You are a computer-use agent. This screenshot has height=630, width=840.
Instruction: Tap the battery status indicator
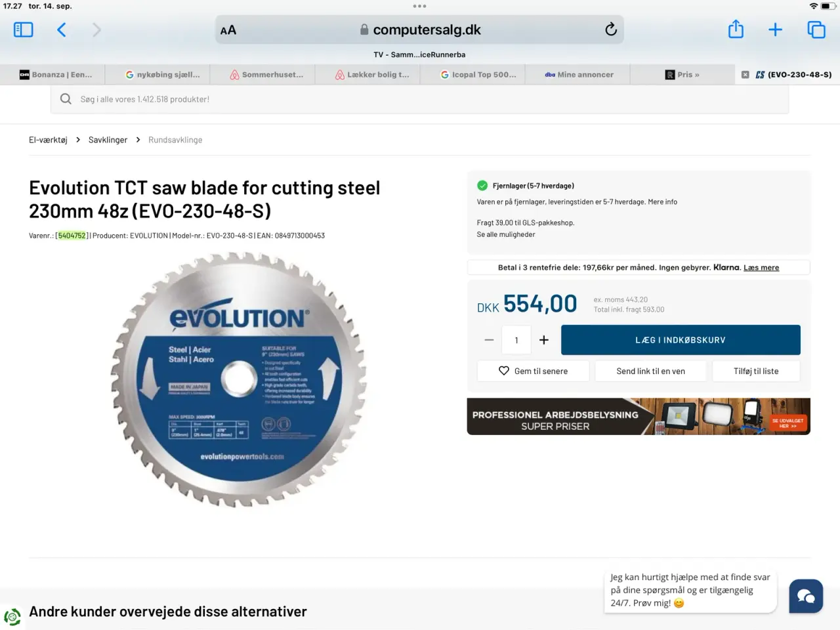829,6
